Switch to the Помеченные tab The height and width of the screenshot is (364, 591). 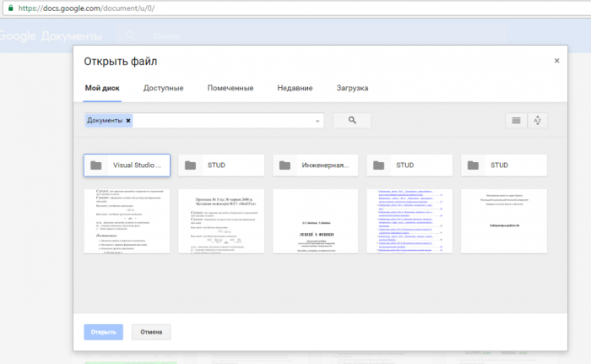[230, 88]
